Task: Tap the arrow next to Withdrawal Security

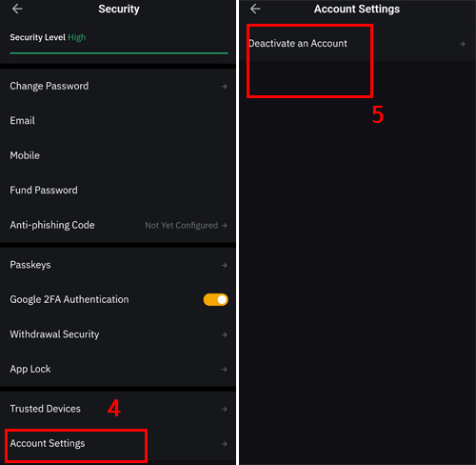Action: click(x=224, y=334)
